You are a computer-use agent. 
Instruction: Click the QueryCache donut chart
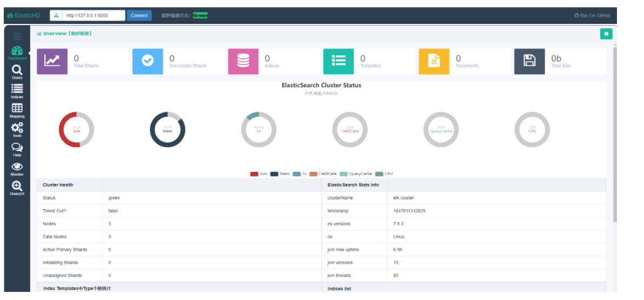pyautogui.click(x=441, y=129)
